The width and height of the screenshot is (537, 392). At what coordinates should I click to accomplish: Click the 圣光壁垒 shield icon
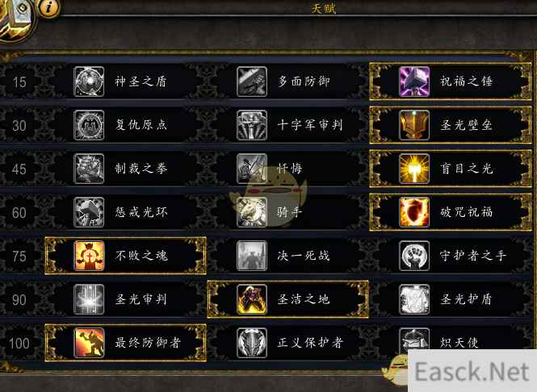click(x=414, y=125)
